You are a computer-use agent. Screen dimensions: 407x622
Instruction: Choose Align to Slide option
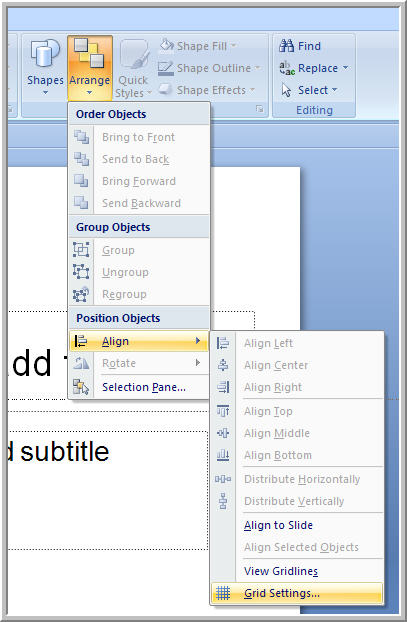point(278,525)
